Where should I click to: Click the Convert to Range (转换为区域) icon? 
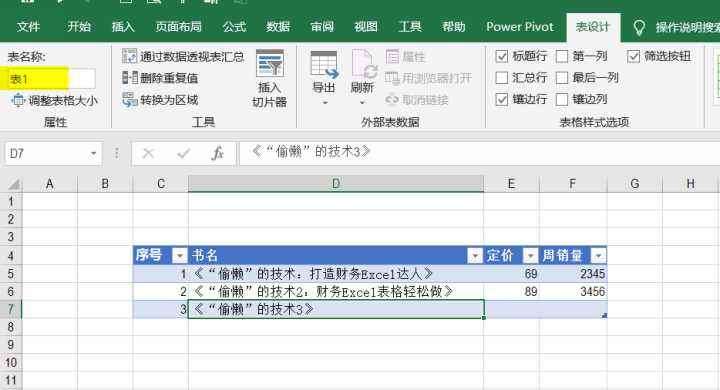tap(129, 99)
